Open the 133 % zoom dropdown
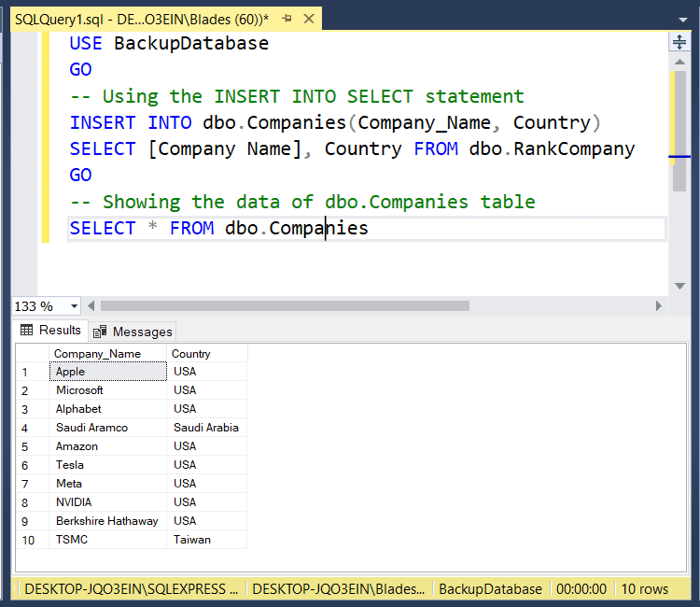 pos(74,306)
